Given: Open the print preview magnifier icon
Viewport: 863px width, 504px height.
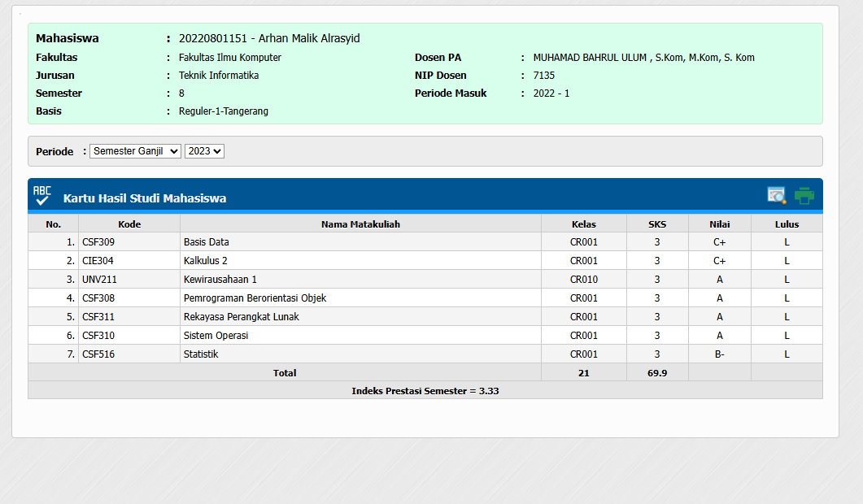Looking at the screenshot, I should 777,196.
